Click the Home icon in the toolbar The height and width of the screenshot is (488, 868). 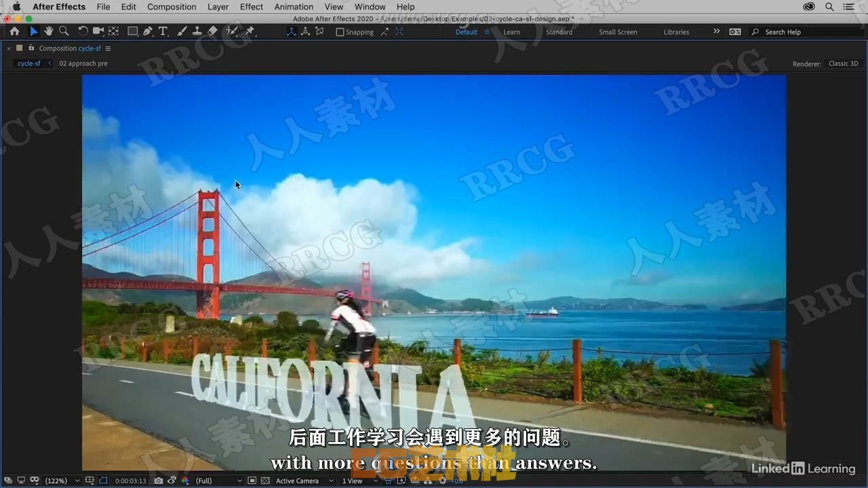point(14,31)
